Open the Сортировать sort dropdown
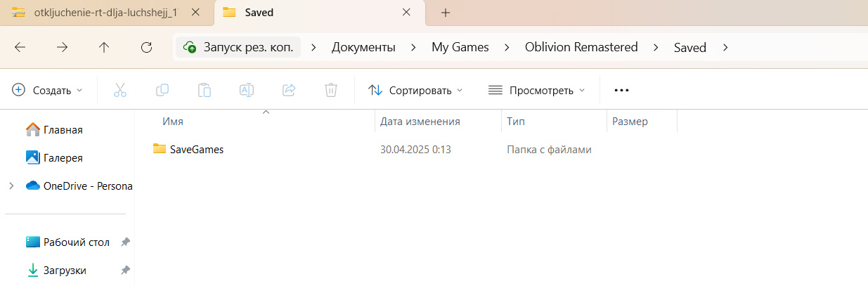 click(x=415, y=90)
